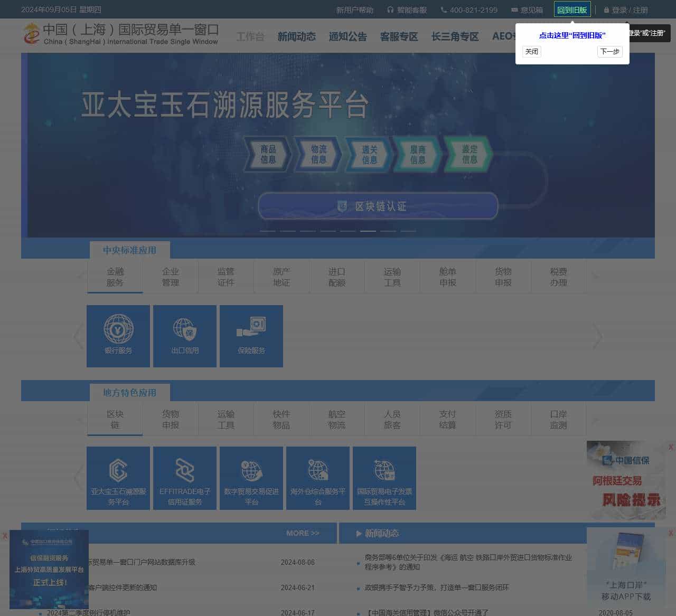The width and height of the screenshot is (676, 616).
Task: Select the 舱单申报 category tab
Action: tap(448, 277)
